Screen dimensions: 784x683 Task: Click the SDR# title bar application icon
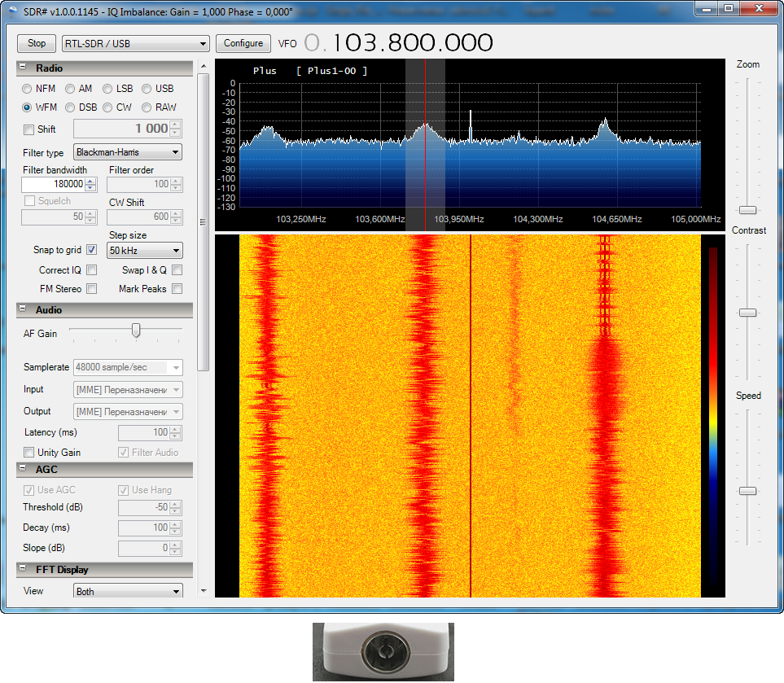coord(12,12)
